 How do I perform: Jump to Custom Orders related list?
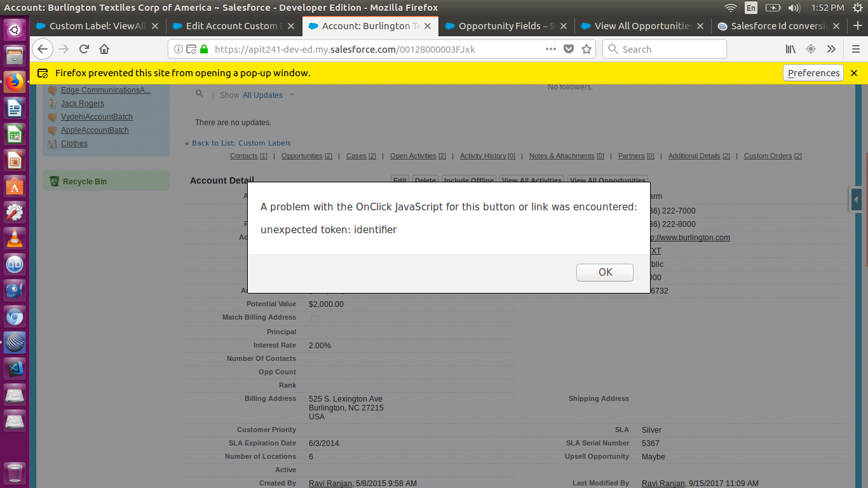click(x=773, y=156)
